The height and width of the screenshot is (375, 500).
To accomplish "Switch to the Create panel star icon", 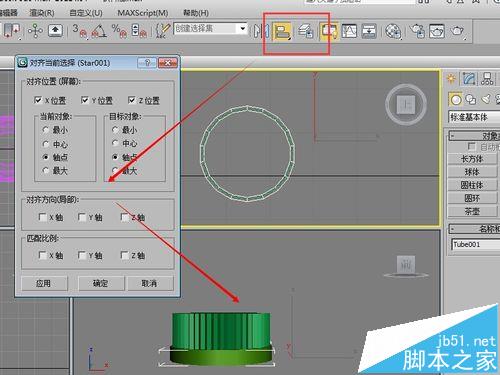I will click(x=451, y=79).
